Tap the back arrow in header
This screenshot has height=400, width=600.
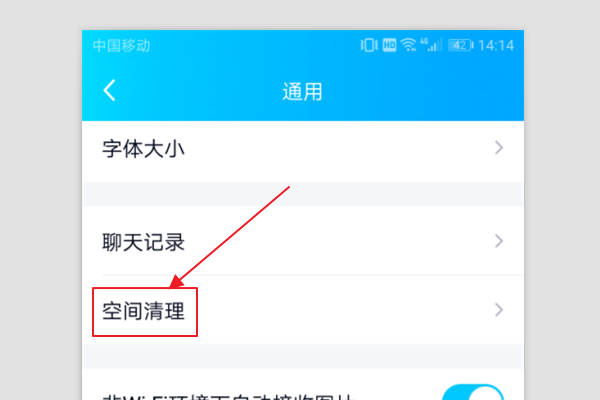click(109, 91)
